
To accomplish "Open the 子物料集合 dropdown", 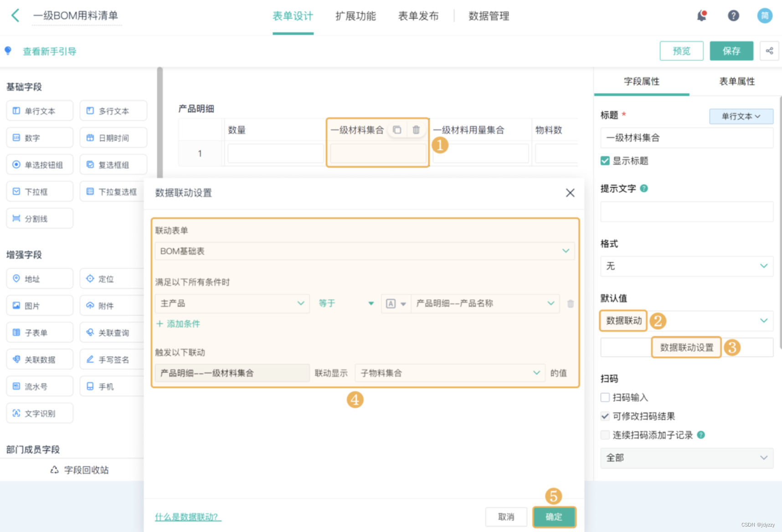I will pyautogui.click(x=450, y=373).
